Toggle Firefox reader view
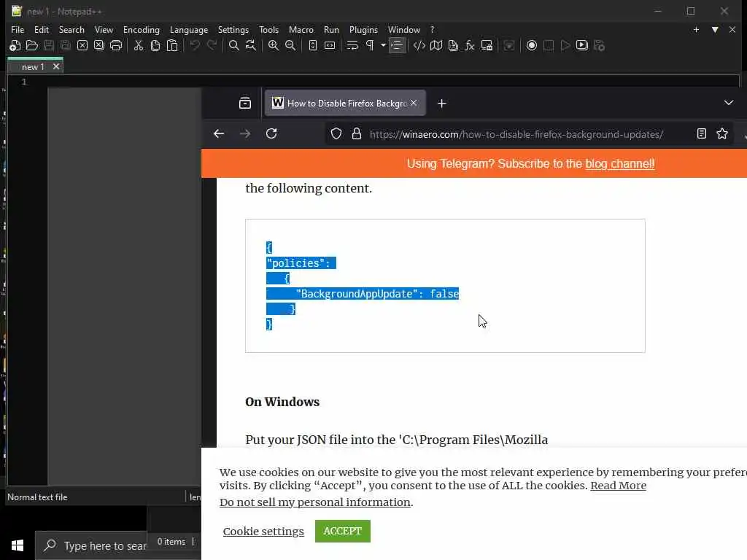Screen dimensions: 747x560 (x=701, y=134)
